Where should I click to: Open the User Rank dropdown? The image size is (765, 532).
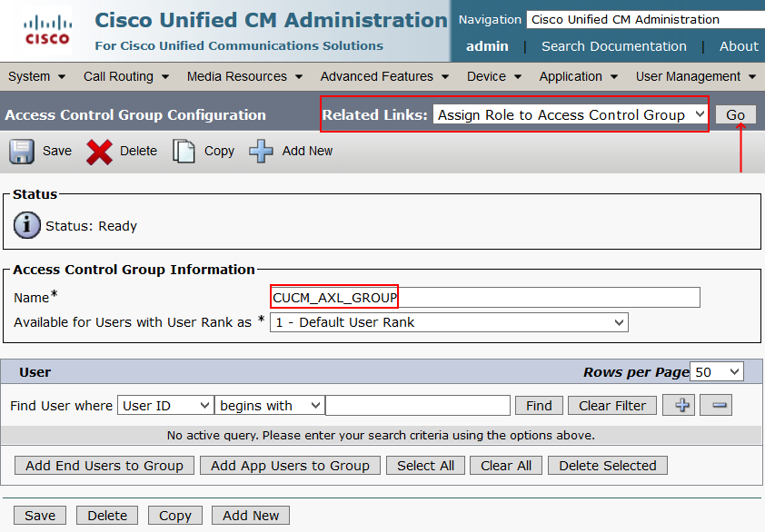click(x=449, y=322)
